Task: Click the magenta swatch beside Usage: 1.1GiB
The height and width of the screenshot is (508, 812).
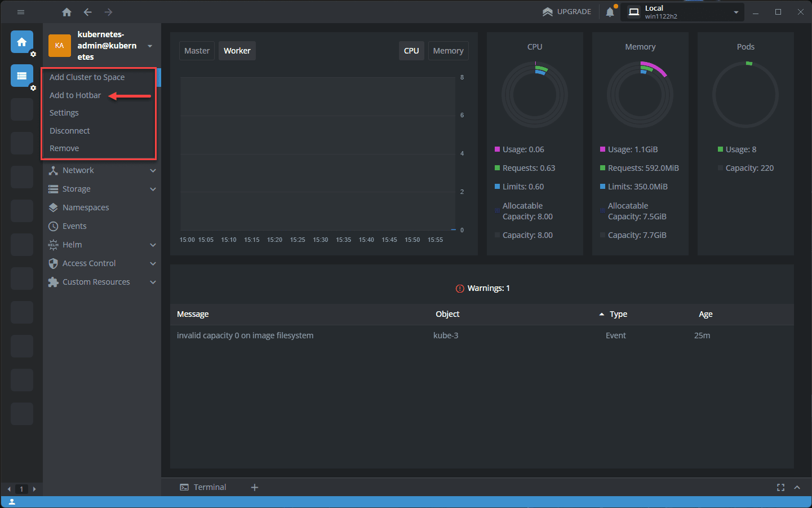Action: coord(602,149)
